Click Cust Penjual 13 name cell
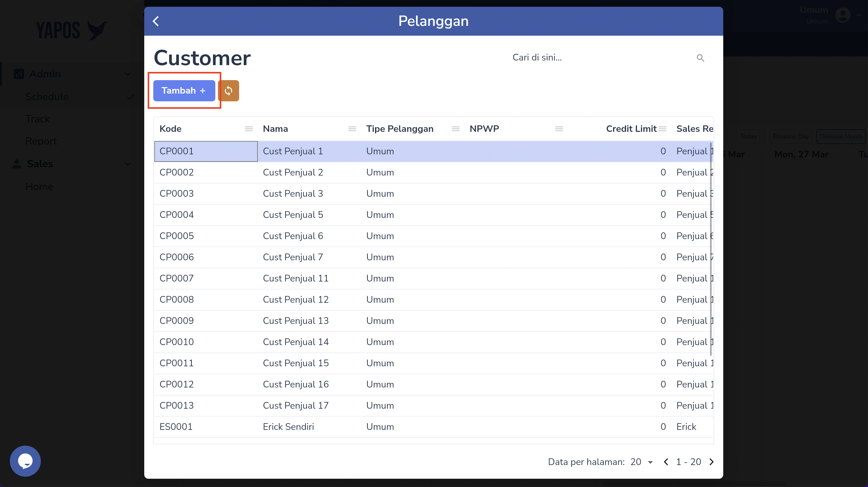Viewport: 868px width, 487px height. pyautogui.click(x=295, y=321)
